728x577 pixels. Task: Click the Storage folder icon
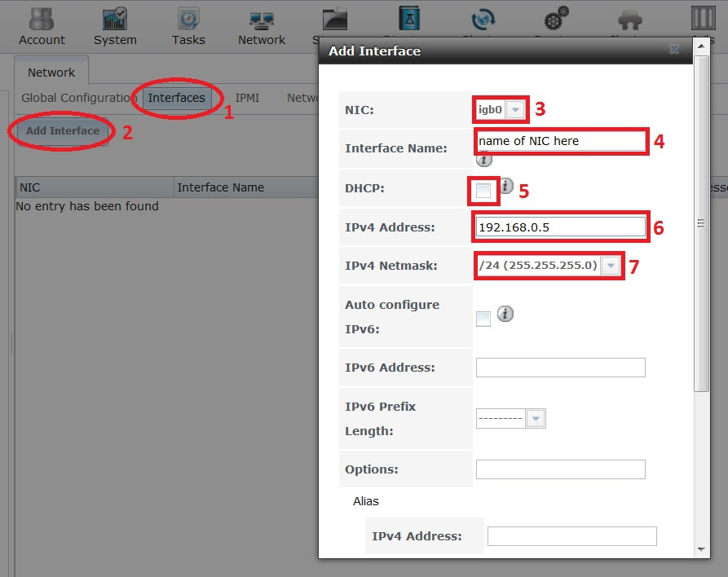[333, 20]
